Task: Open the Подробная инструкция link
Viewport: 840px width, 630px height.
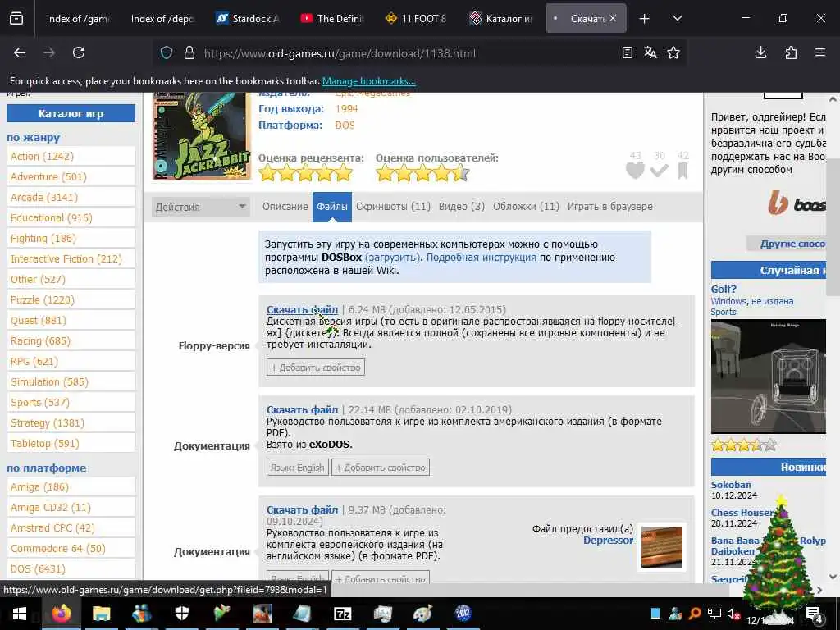Action: click(481, 257)
